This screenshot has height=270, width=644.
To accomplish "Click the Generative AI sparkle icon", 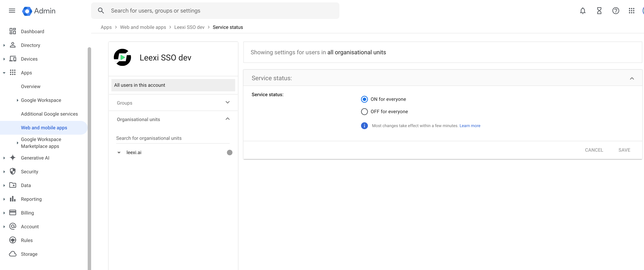I will [x=13, y=158].
